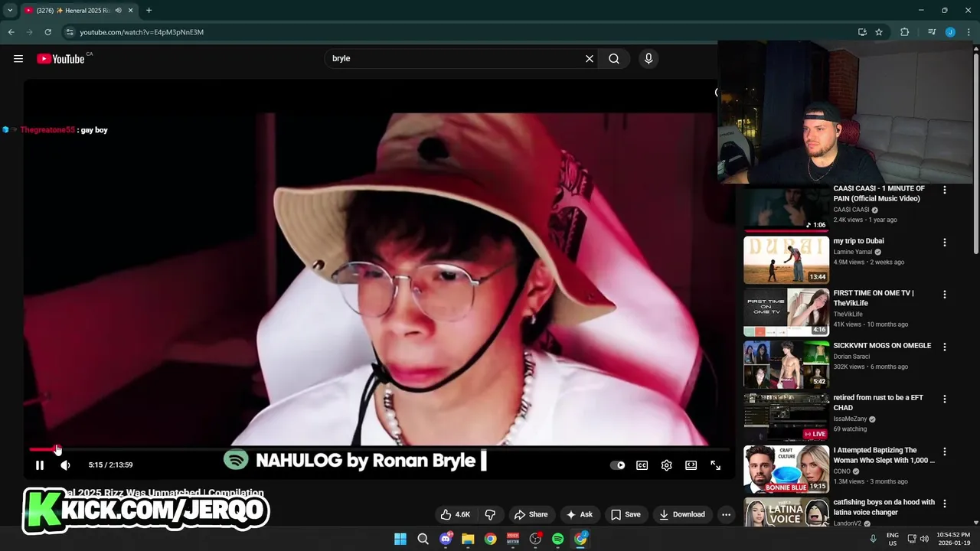Clear the search box with X
Viewport: 980px width, 551px height.
(590, 59)
